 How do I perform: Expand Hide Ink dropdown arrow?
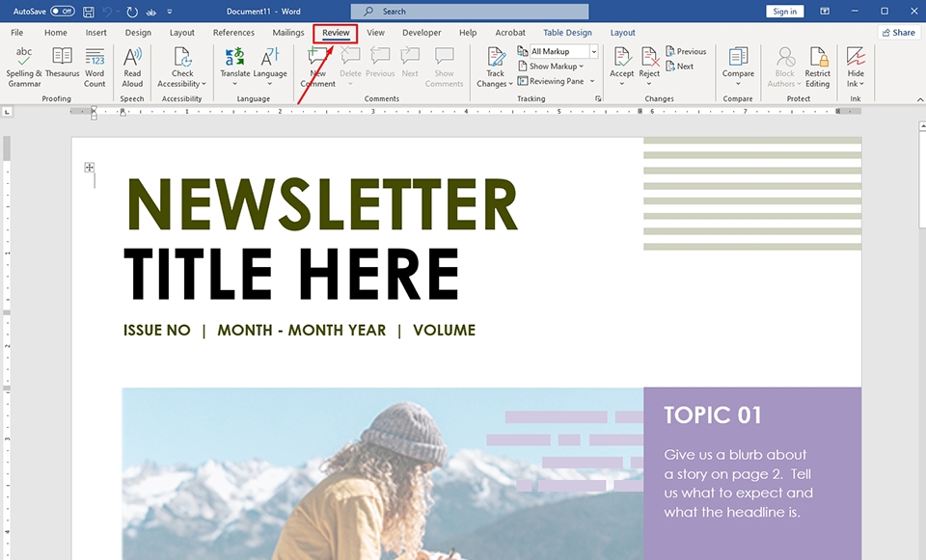862,84
